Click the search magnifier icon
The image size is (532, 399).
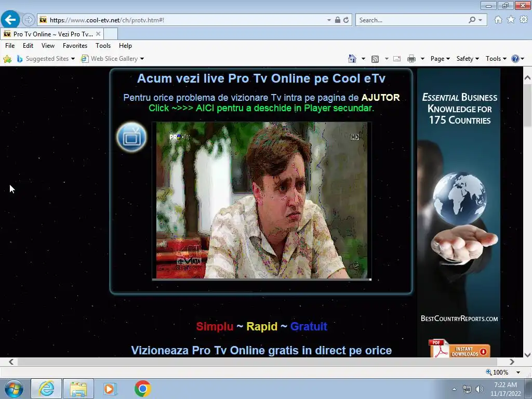click(x=472, y=20)
